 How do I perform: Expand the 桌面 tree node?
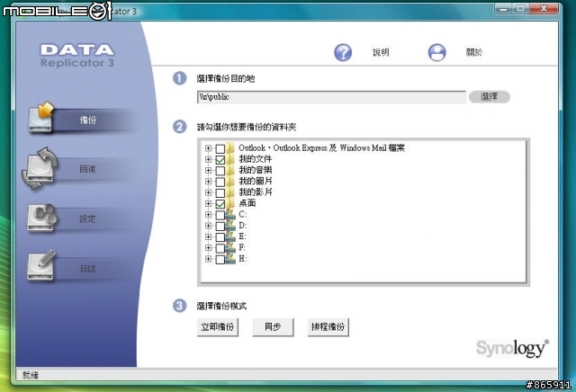click(x=208, y=203)
